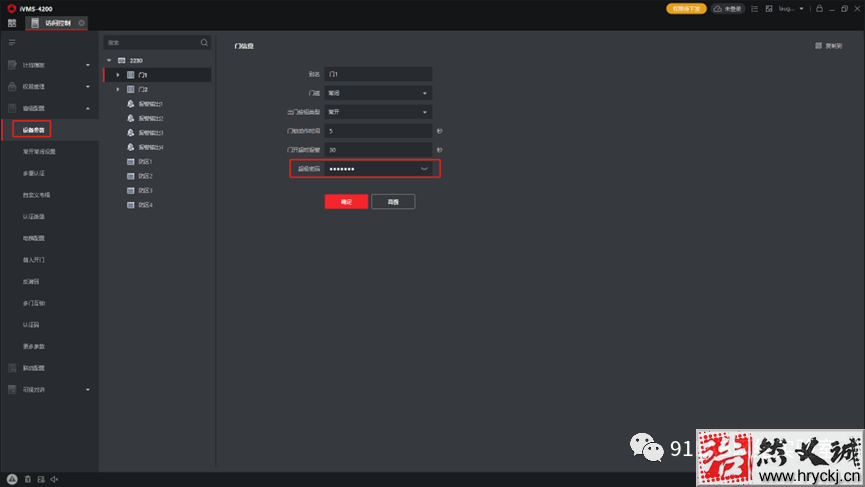Open the exit button type dropdown showing 常开
The width and height of the screenshot is (865, 487).
[378, 112]
